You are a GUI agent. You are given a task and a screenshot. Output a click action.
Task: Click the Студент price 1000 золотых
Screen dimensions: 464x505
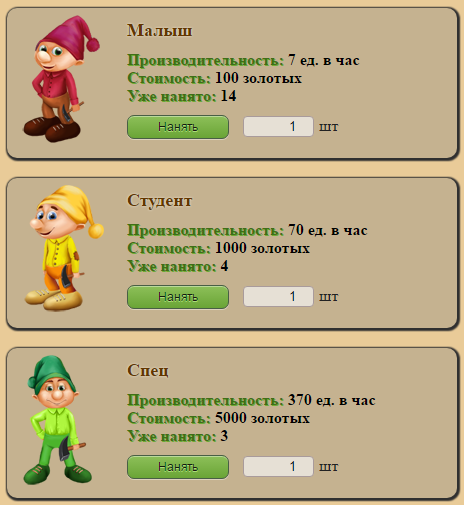[x=262, y=248]
